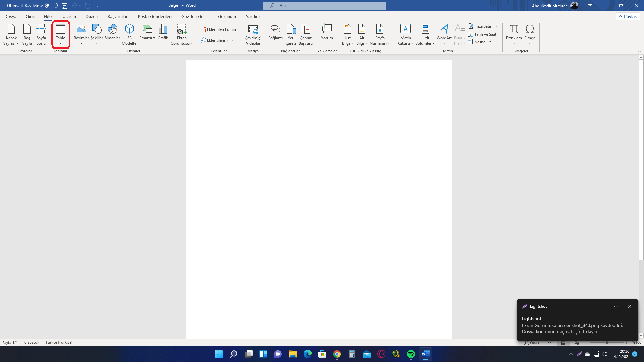Image resolution: width=644 pixels, height=362 pixels.
Task: Collapse the ribbon with the chevron
Action: point(639,51)
